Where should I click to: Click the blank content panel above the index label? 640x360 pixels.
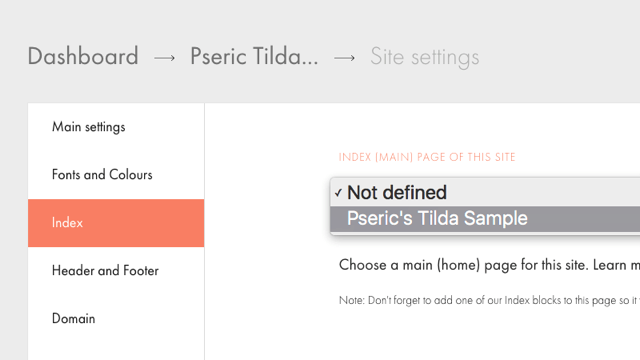[x=422, y=127]
